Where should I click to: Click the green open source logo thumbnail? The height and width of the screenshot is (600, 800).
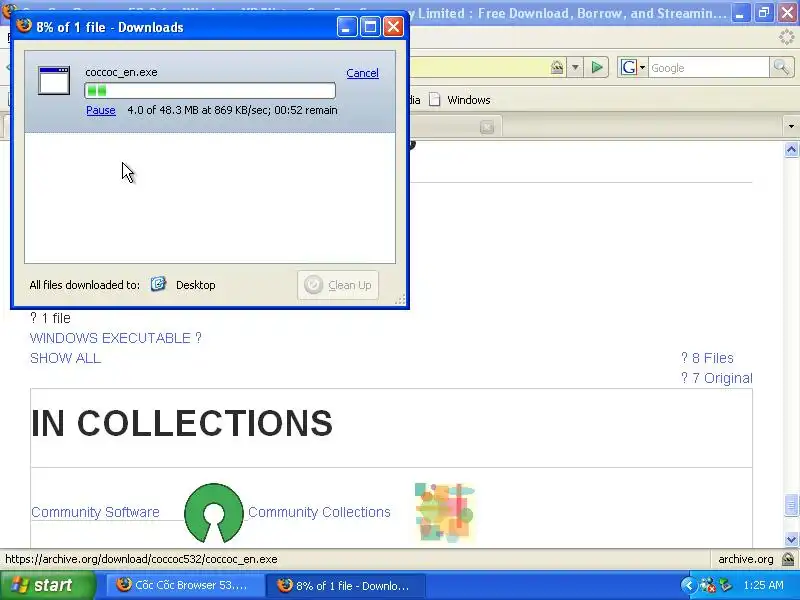coord(214,513)
